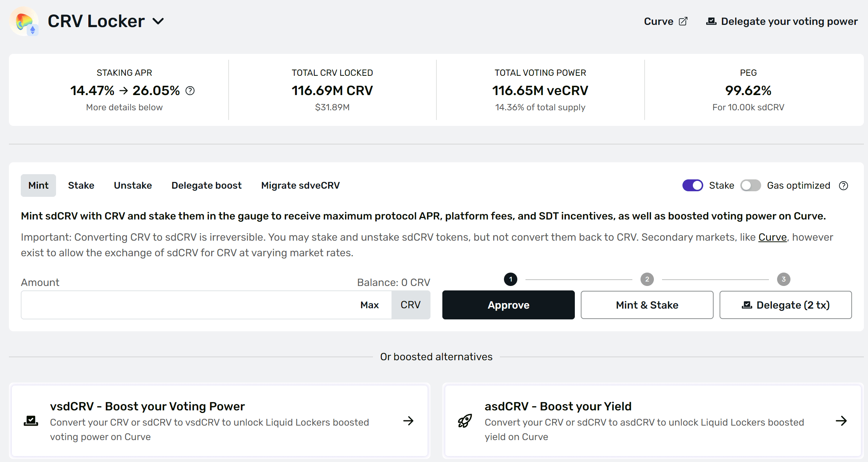Click the 'For 10.00k sdCRV' text

748,107
